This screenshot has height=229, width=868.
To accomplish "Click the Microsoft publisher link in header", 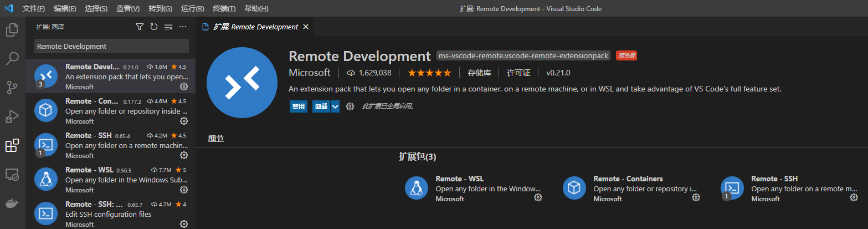I will pos(310,73).
